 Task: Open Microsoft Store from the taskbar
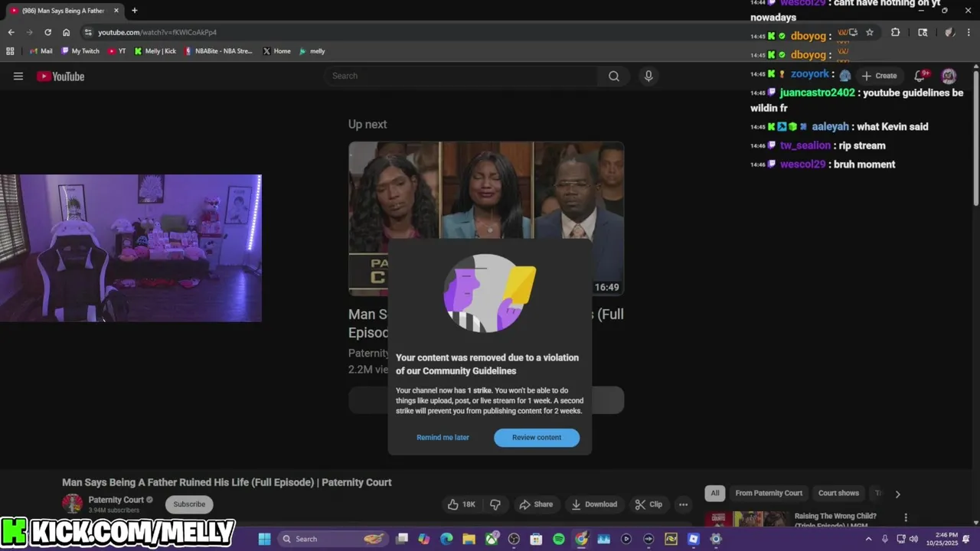click(x=536, y=539)
